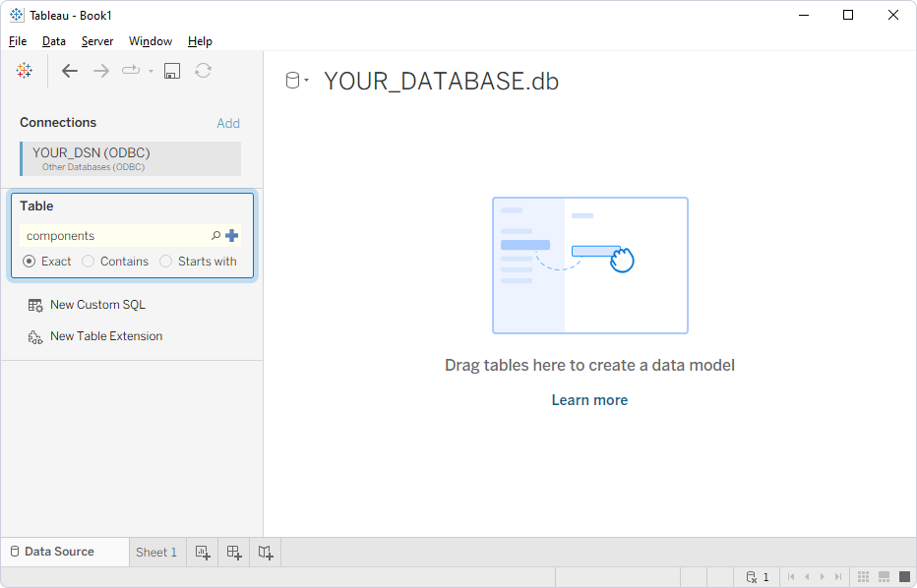Viewport: 917px width, 588px height.
Task: Open the Data menu
Action: 53,40
